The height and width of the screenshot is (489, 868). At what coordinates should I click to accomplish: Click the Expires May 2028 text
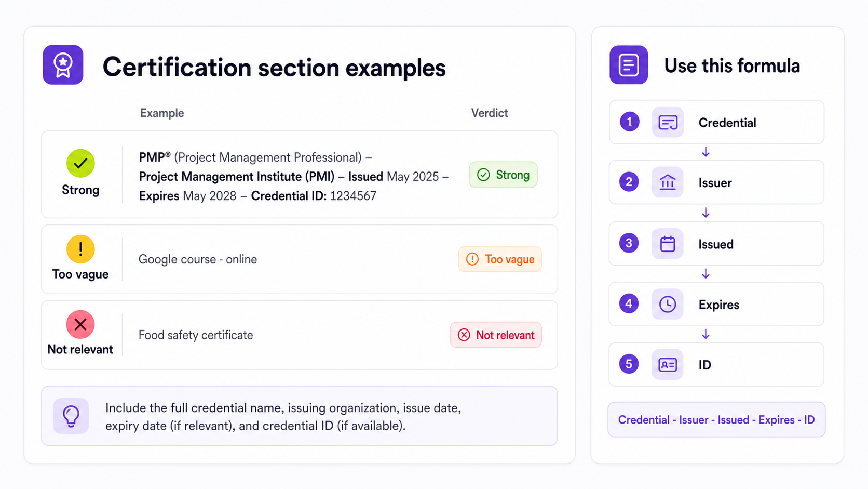pos(187,196)
